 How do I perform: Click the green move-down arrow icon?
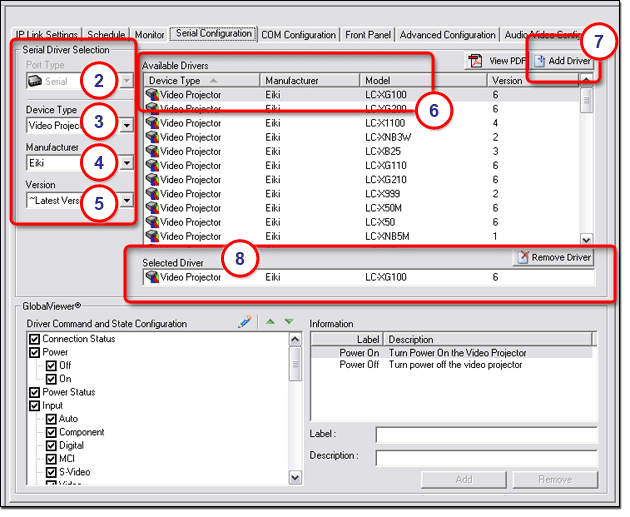(289, 322)
